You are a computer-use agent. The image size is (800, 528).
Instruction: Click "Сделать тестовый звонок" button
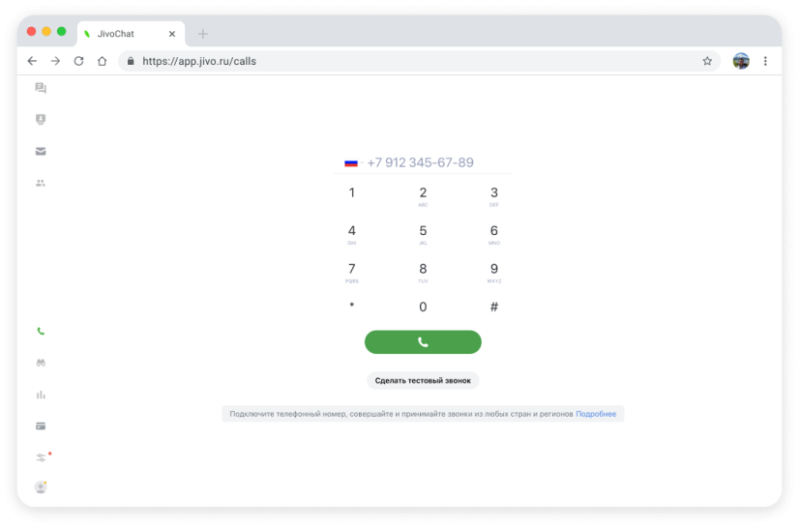point(423,381)
